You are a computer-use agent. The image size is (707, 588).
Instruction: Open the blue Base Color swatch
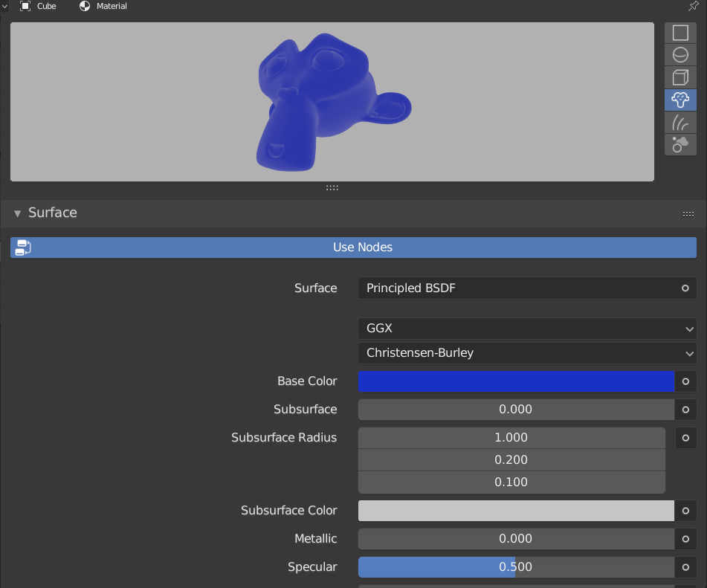tap(516, 381)
